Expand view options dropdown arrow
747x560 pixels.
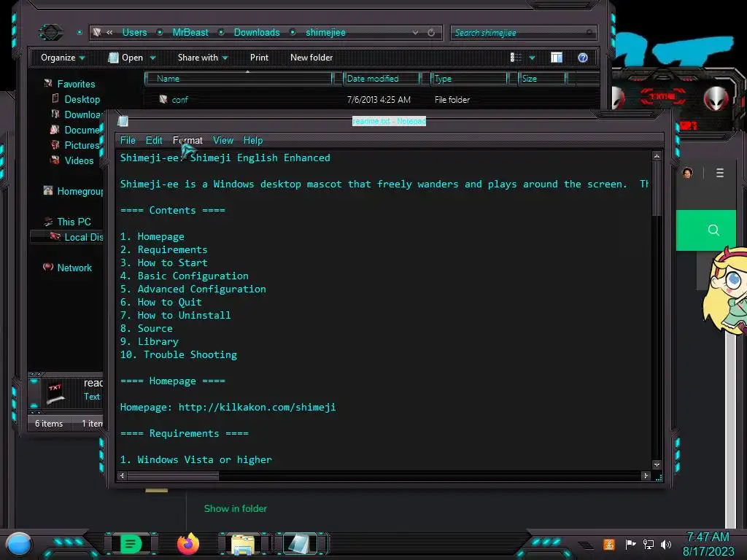532,58
